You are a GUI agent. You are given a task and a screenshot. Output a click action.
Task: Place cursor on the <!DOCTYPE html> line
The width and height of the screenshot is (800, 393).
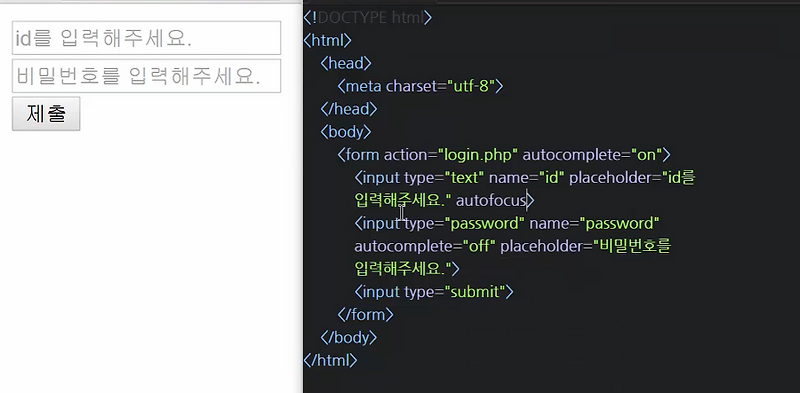point(367,18)
